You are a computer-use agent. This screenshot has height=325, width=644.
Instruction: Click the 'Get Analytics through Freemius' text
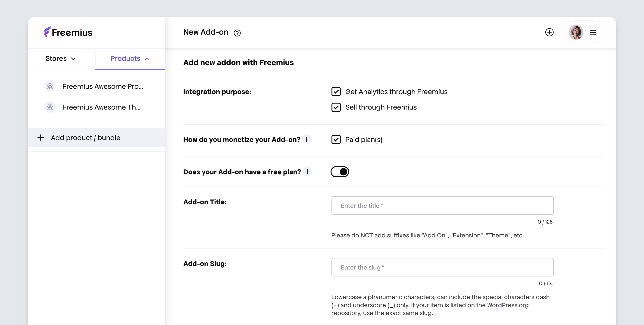[x=396, y=92]
